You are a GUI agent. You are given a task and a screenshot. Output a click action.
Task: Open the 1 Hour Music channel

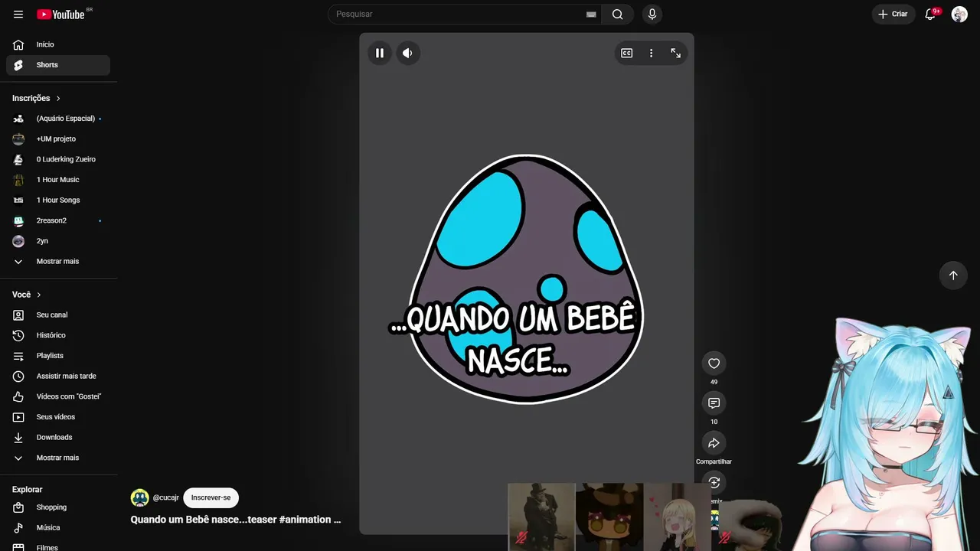[58, 180]
